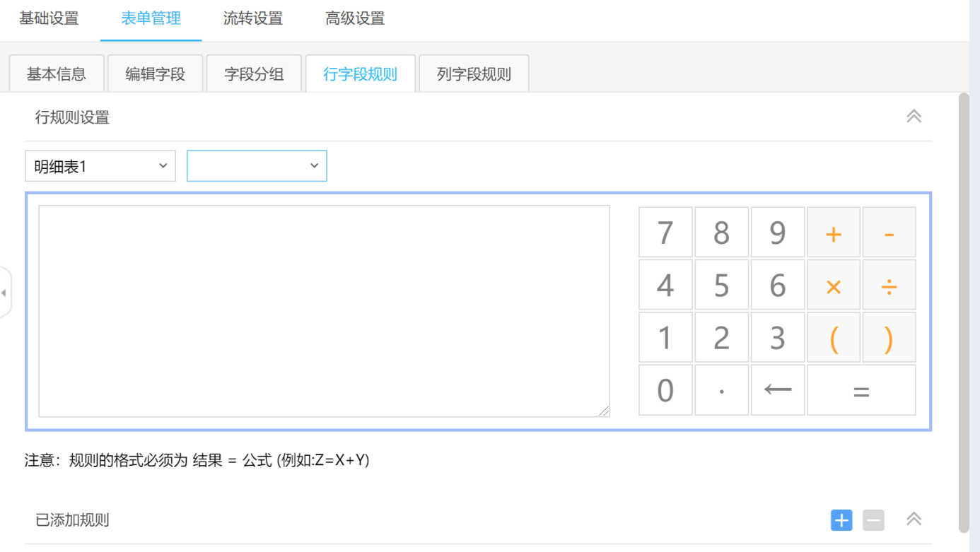The height and width of the screenshot is (552, 980).
Task: Click the left sidebar collapse arrow handle
Action: (4, 293)
